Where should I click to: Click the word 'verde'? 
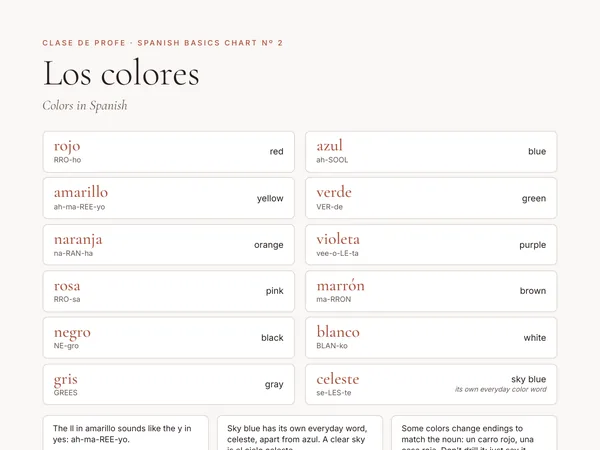click(x=334, y=192)
